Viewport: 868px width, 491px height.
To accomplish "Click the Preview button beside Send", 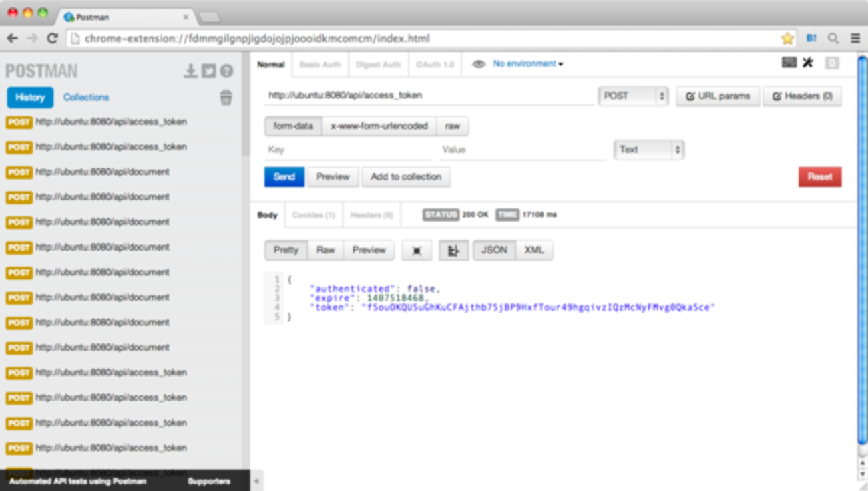I will (x=333, y=177).
